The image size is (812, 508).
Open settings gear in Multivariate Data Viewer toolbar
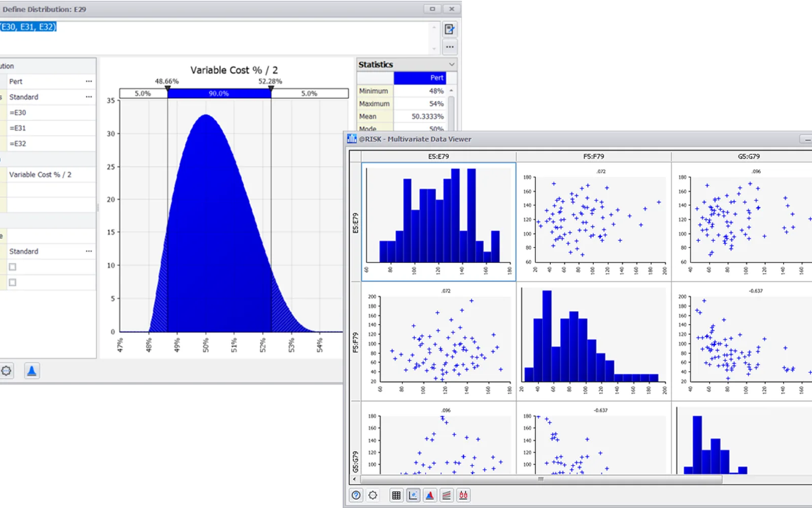[x=373, y=495]
